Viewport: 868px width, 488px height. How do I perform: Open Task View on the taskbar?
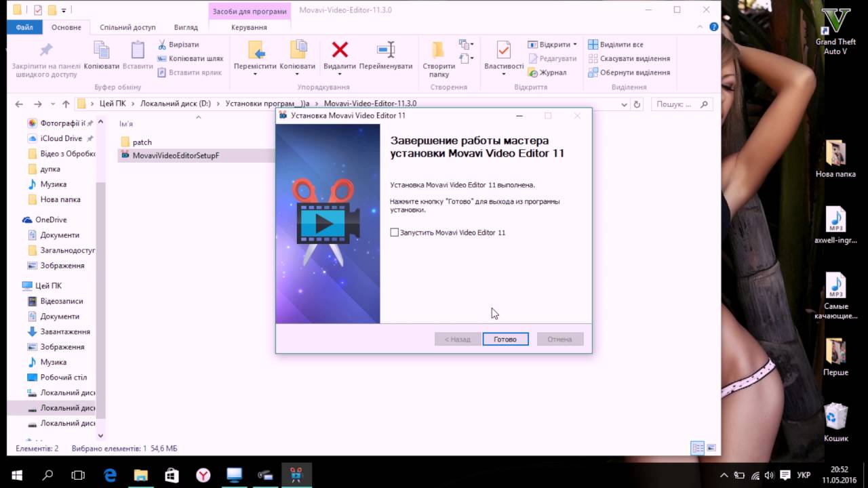coord(78,475)
